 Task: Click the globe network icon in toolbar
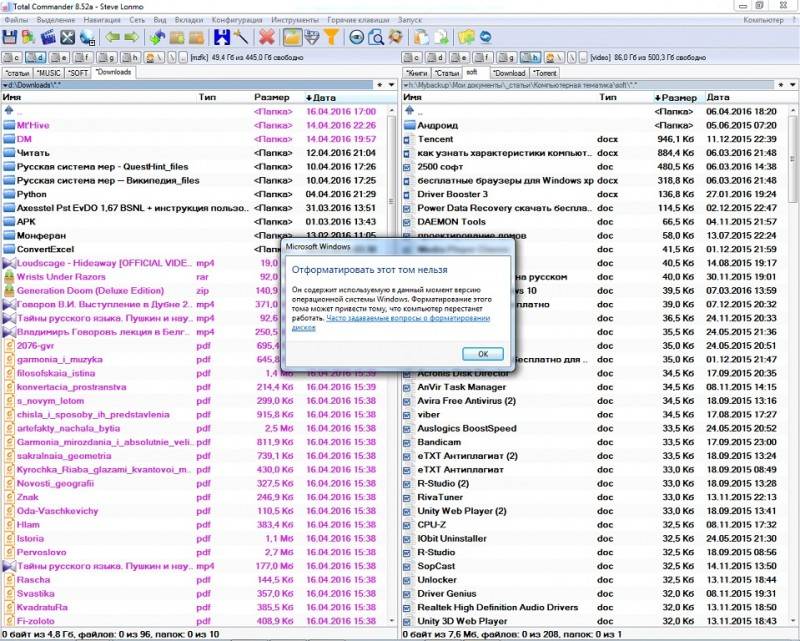pos(87,37)
